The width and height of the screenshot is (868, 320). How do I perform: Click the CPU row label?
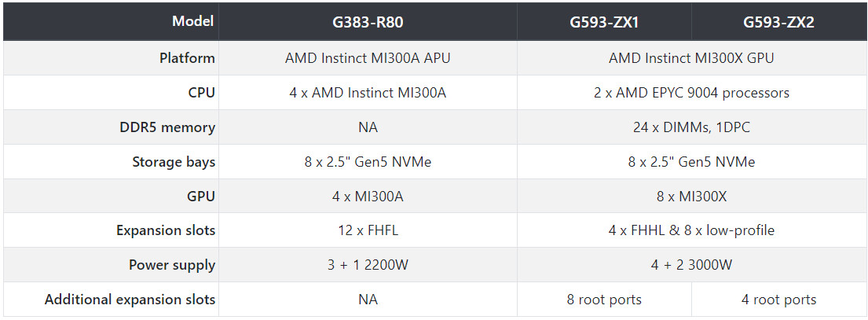point(202,93)
